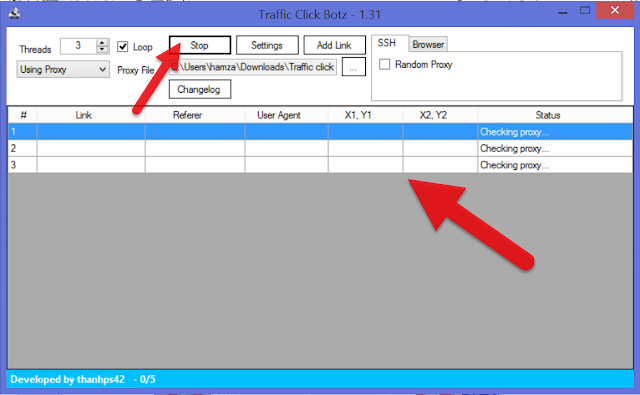This screenshot has width=640, height=395.
Task: Click the Developed by thanhps42 status text
Action: (x=67, y=379)
